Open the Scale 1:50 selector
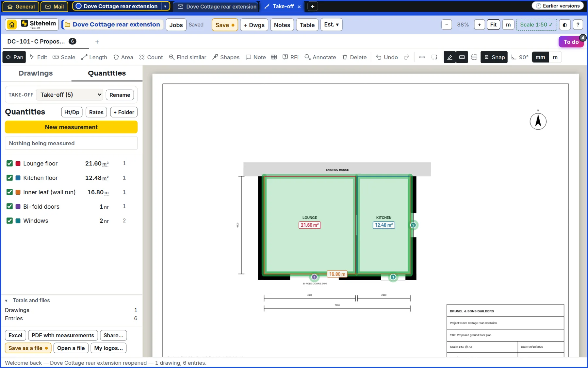The image size is (588, 368). 536,25
